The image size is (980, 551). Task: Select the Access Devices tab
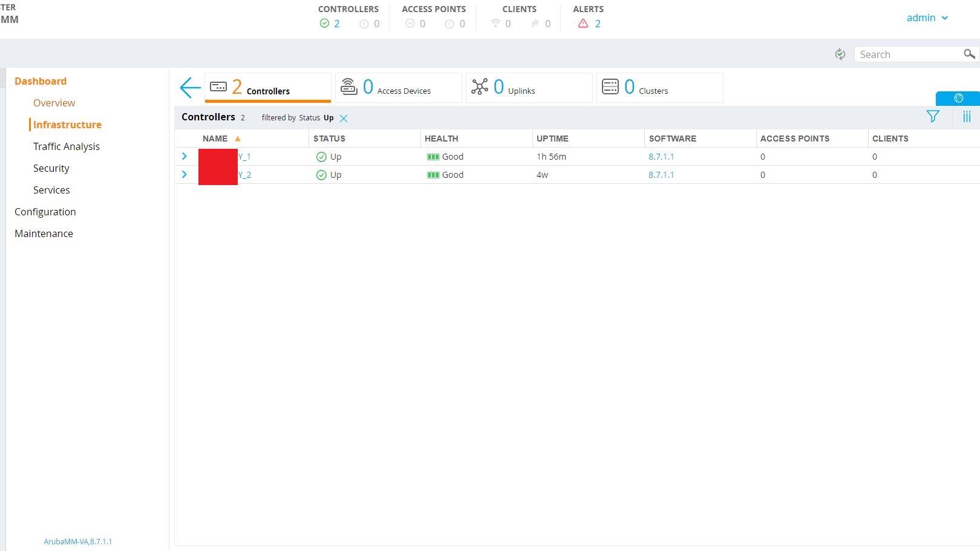(399, 88)
